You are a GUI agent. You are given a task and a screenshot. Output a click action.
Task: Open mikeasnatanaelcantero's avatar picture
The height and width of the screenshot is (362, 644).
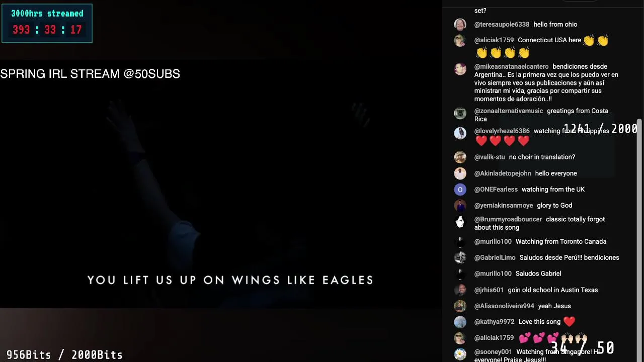pos(460,68)
